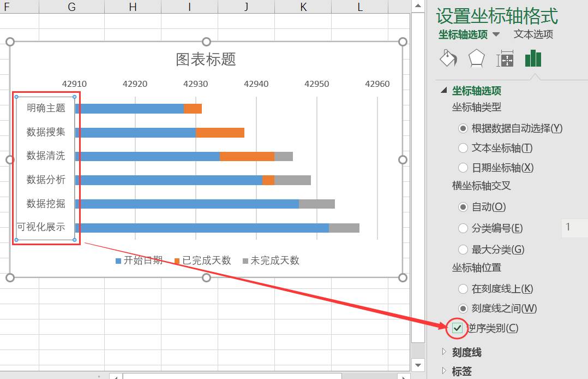Click the horizontal scrollbar left arrow
Image resolution: width=588 pixels, height=379 pixels.
[x=116, y=376]
